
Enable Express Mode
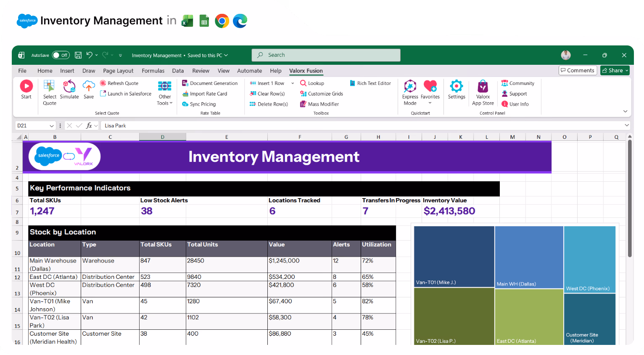click(410, 90)
